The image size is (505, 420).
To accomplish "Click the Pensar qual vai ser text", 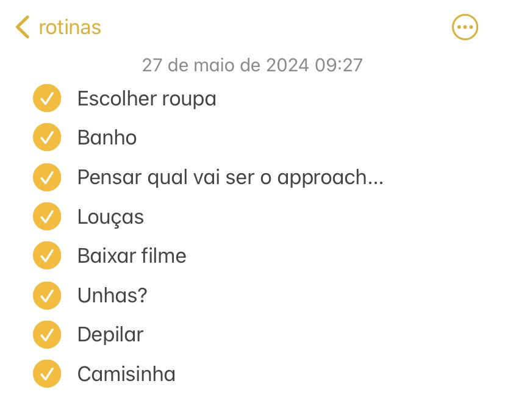I will [230, 177].
